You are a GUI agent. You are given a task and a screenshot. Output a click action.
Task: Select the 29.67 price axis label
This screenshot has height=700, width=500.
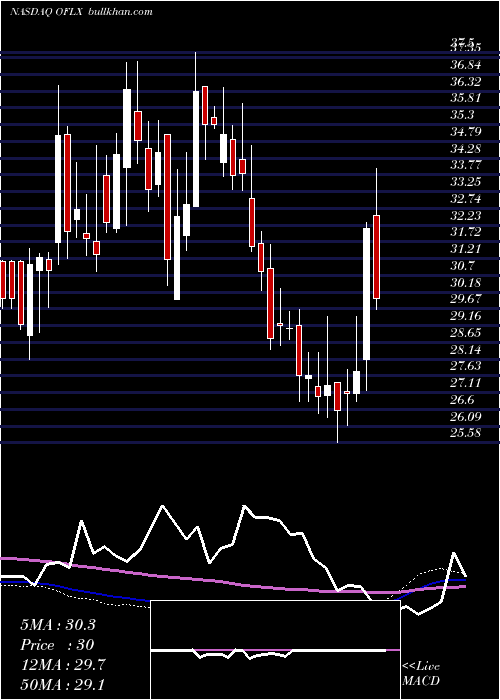point(466,299)
